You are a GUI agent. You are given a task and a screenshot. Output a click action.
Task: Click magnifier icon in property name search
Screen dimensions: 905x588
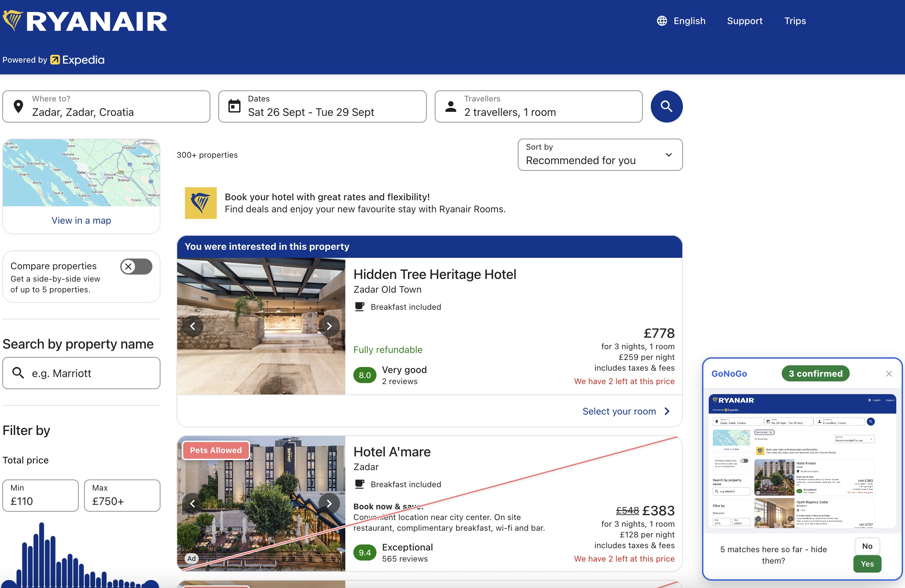[18, 373]
